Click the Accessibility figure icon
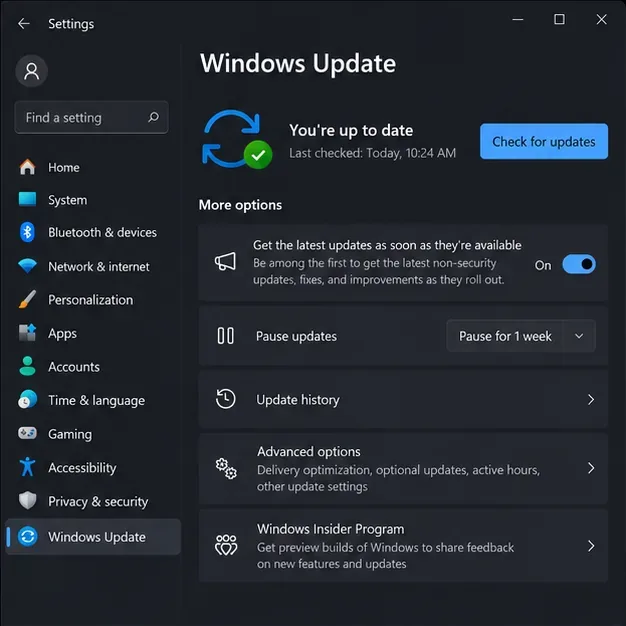This screenshot has width=626, height=626. tap(27, 467)
